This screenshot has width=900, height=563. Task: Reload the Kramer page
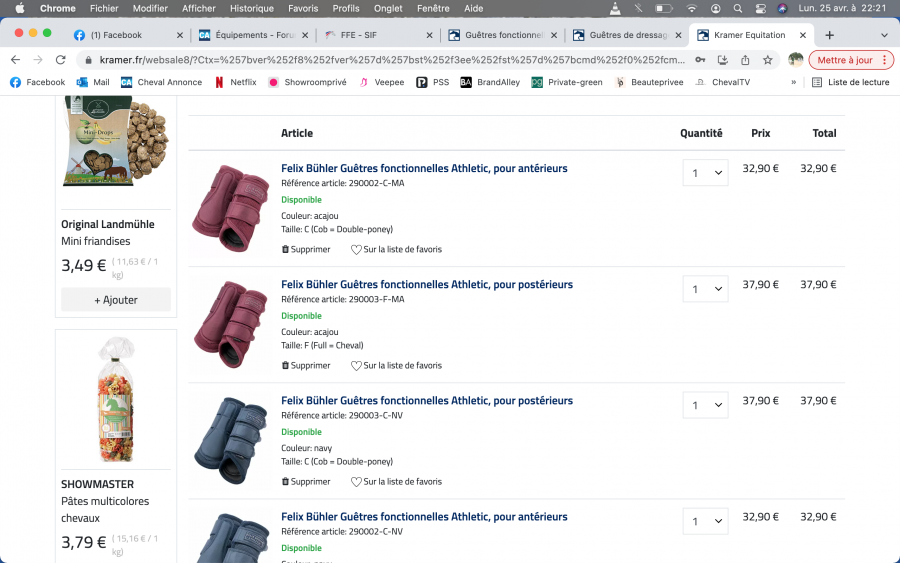pos(60,60)
